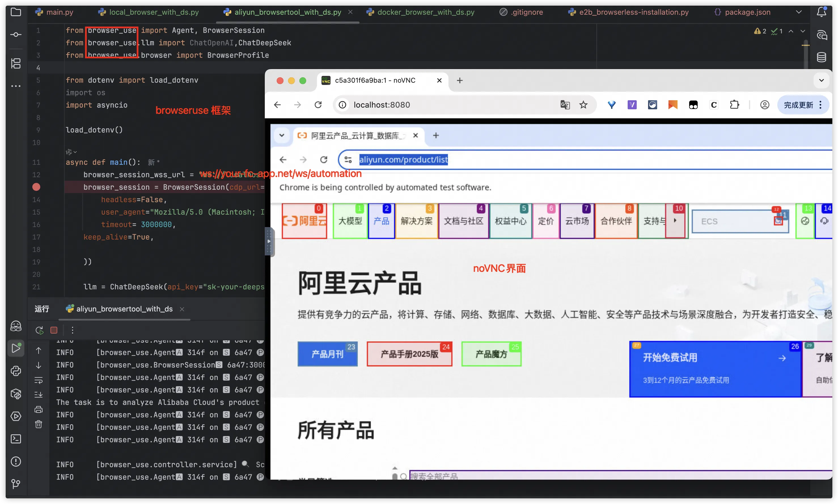The width and height of the screenshot is (838, 504).
Task: Toggle soft-wrap icon in Run console
Action: (39, 380)
